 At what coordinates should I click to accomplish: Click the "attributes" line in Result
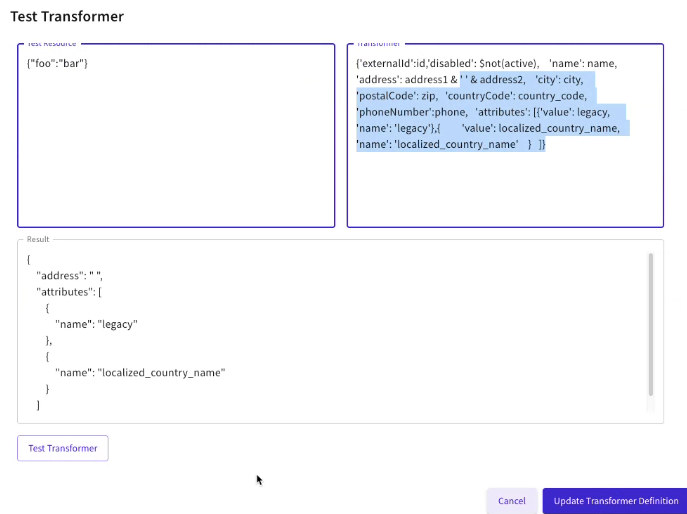coord(68,291)
